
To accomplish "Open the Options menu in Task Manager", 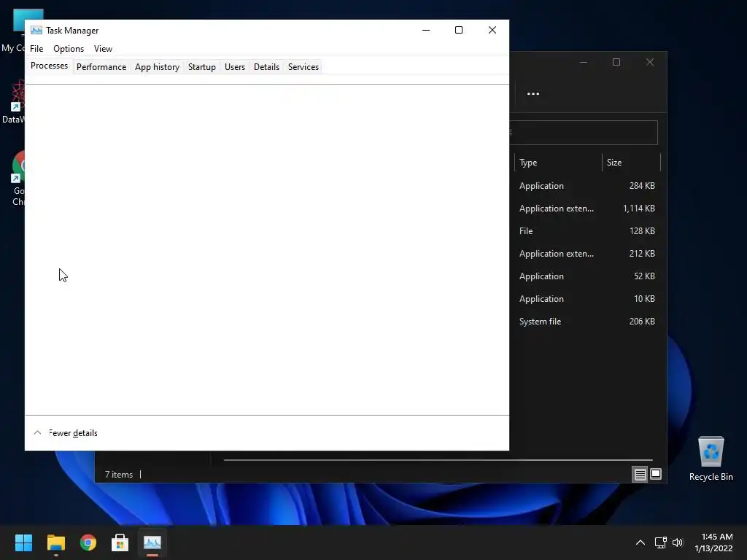I will (x=69, y=49).
